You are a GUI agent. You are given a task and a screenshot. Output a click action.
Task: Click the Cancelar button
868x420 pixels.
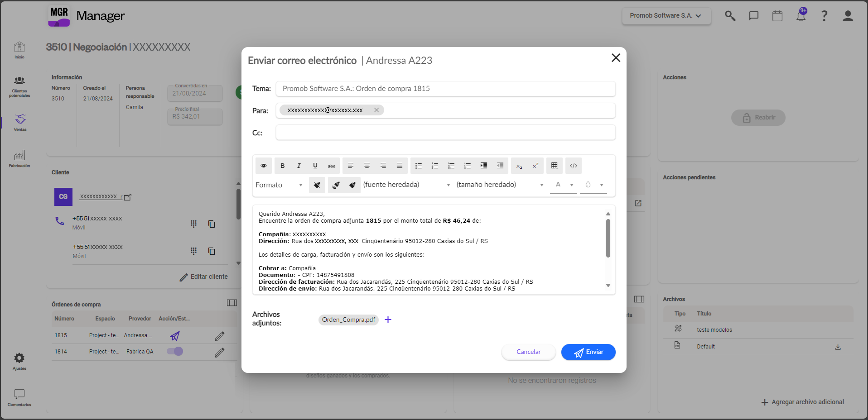[529, 352]
